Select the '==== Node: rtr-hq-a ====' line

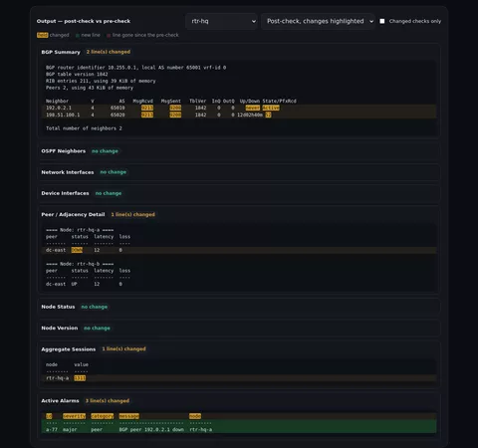click(x=80, y=230)
